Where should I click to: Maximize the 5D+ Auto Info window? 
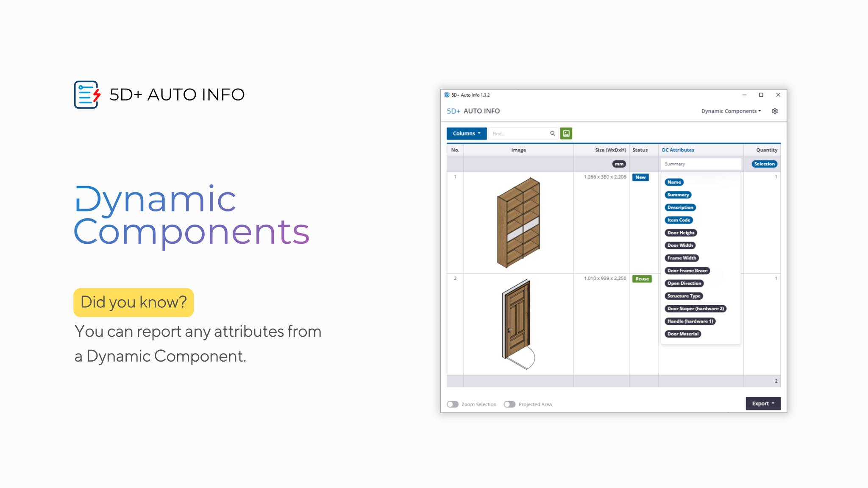761,95
